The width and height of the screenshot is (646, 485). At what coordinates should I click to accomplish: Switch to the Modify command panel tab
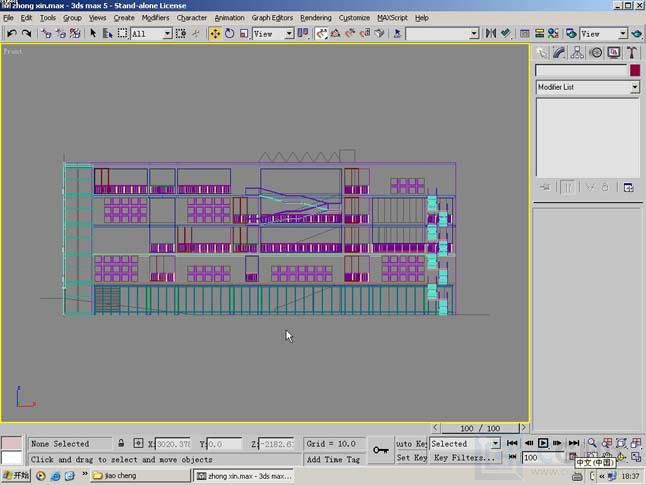pos(559,53)
